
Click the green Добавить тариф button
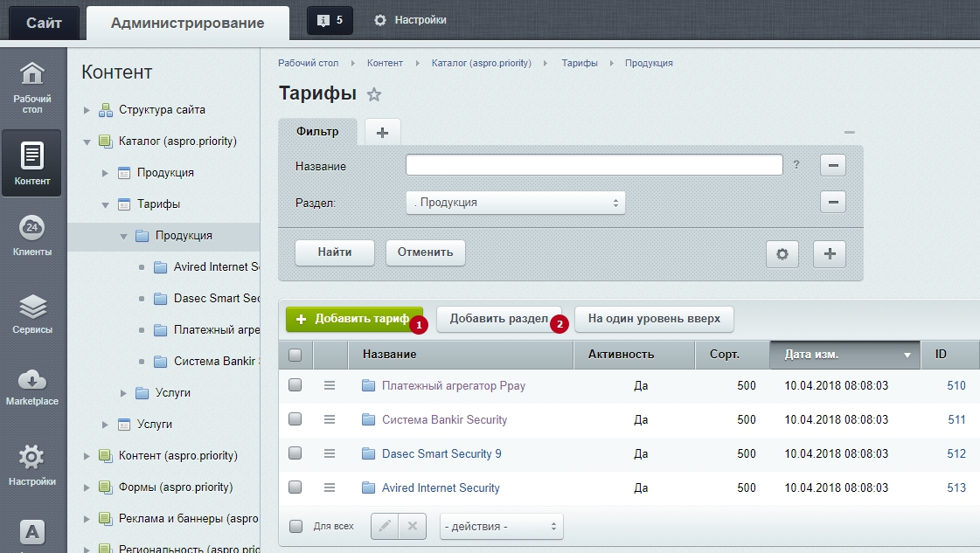pos(354,319)
